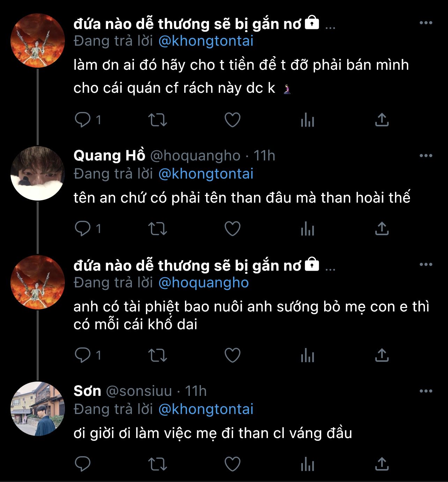The height and width of the screenshot is (482, 448).
Task: Reply to the first tweet in thread
Action: [x=83, y=120]
